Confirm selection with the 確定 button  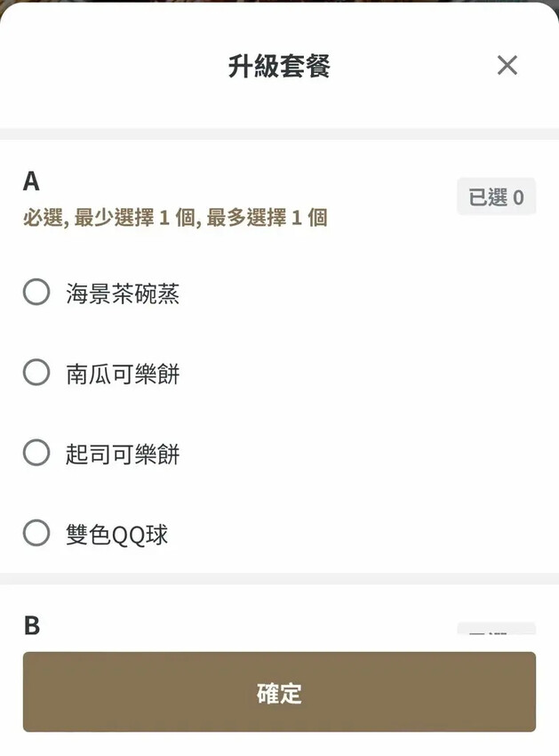coord(279,692)
